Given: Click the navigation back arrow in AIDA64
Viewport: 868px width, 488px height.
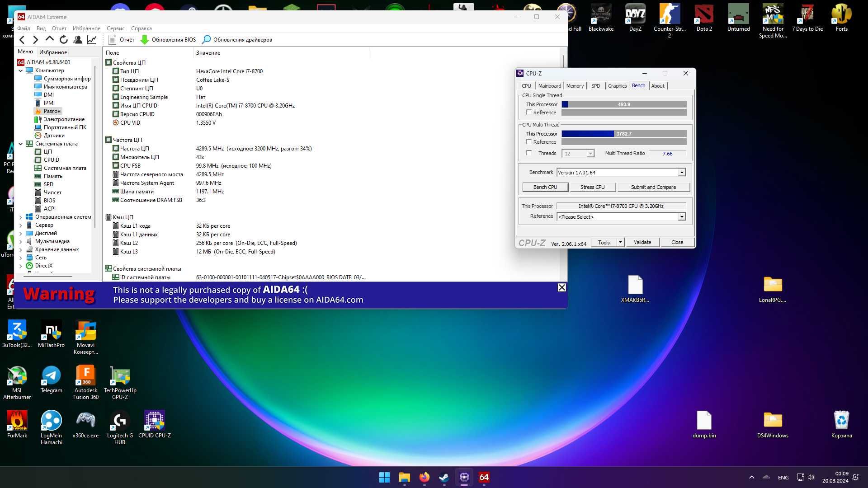Looking at the screenshot, I should click(x=21, y=39).
